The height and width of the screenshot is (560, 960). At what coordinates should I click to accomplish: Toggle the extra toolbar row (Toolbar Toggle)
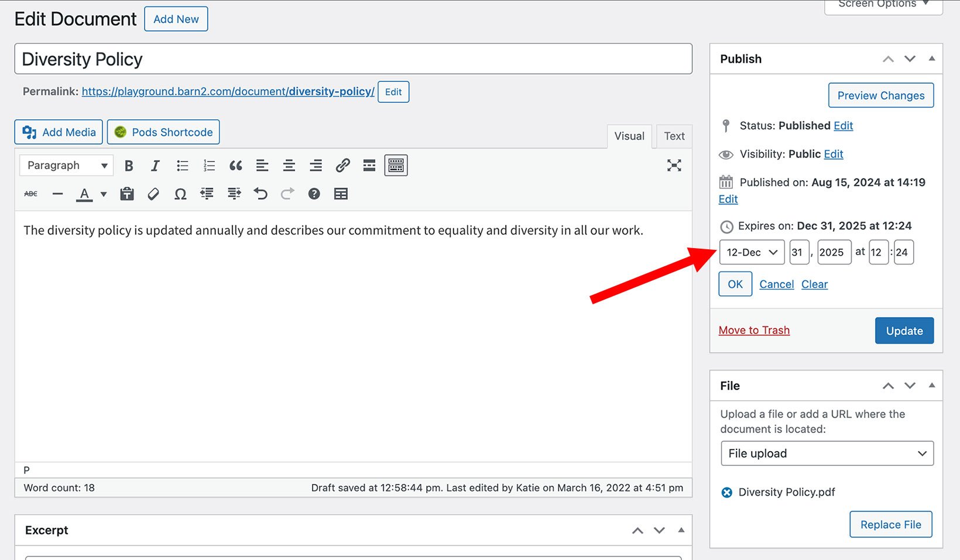pos(396,165)
